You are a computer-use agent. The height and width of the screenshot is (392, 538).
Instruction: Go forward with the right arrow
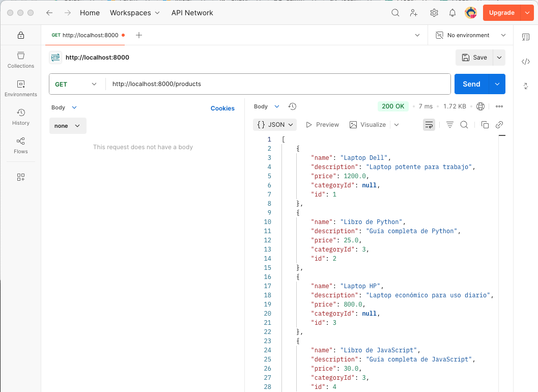(68, 13)
